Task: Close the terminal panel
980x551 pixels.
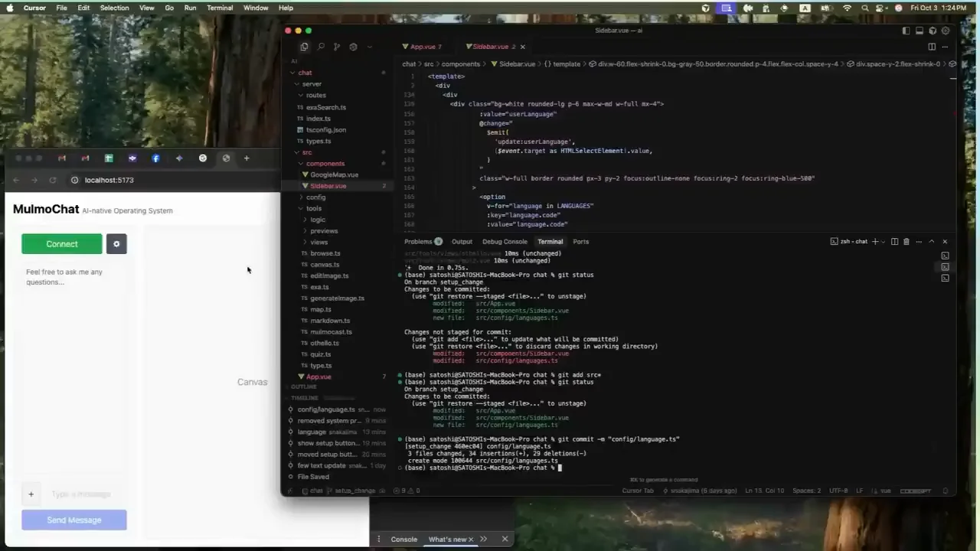Action: pyautogui.click(x=945, y=242)
